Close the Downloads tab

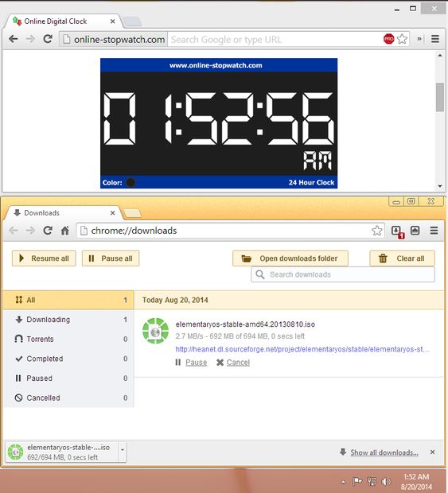tap(113, 213)
